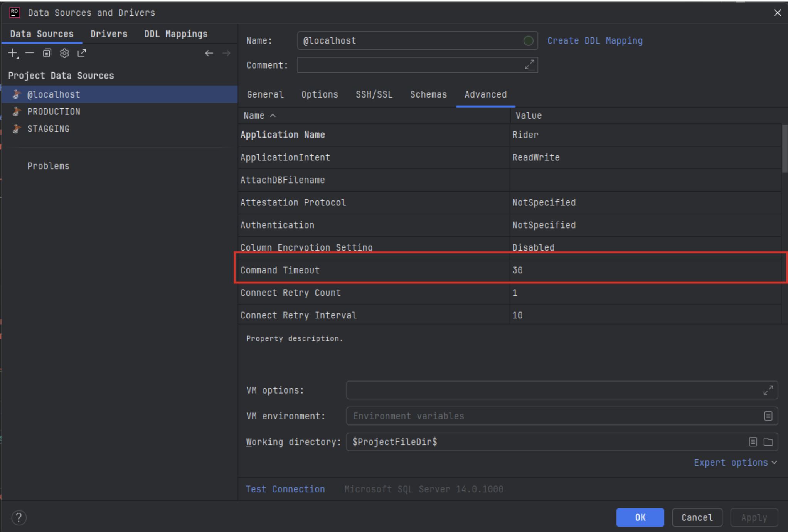
Task: Navigate back with left arrow
Action: (209, 53)
